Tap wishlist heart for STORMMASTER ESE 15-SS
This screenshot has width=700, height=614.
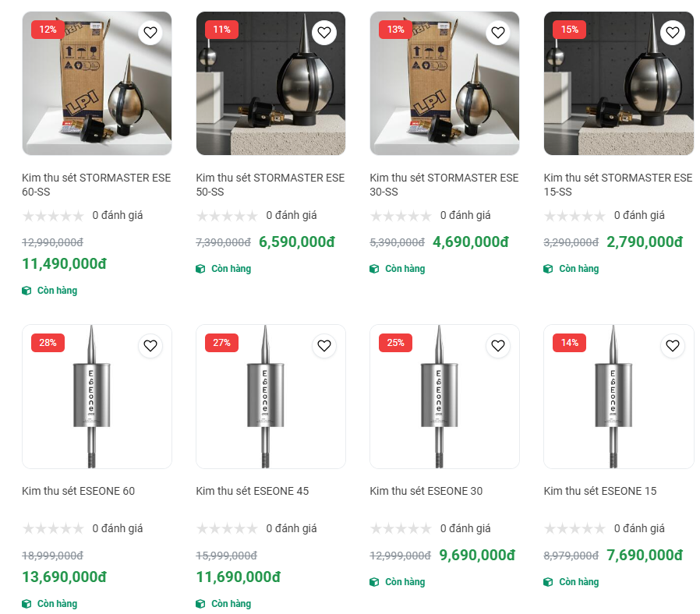coord(672,33)
